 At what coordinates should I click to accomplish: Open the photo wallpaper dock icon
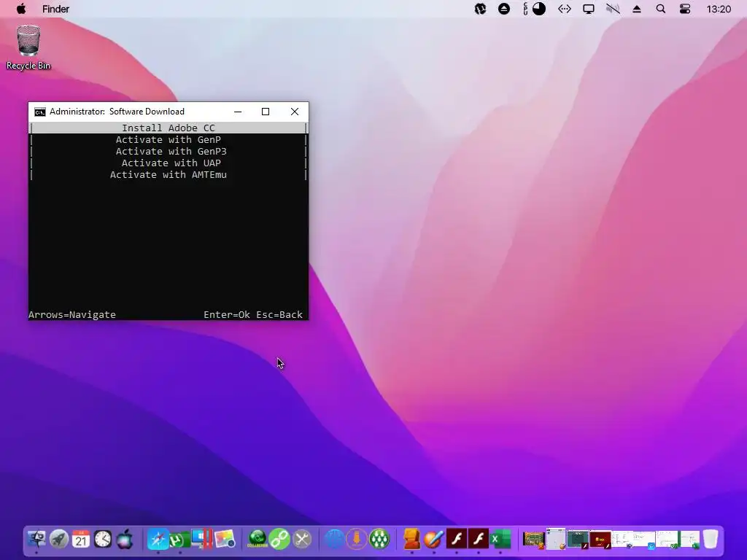(x=225, y=539)
